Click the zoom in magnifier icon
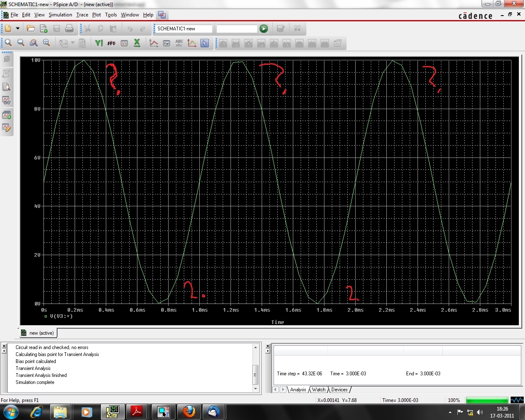The width and height of the screenshot is (525, 420). point(8,43)
